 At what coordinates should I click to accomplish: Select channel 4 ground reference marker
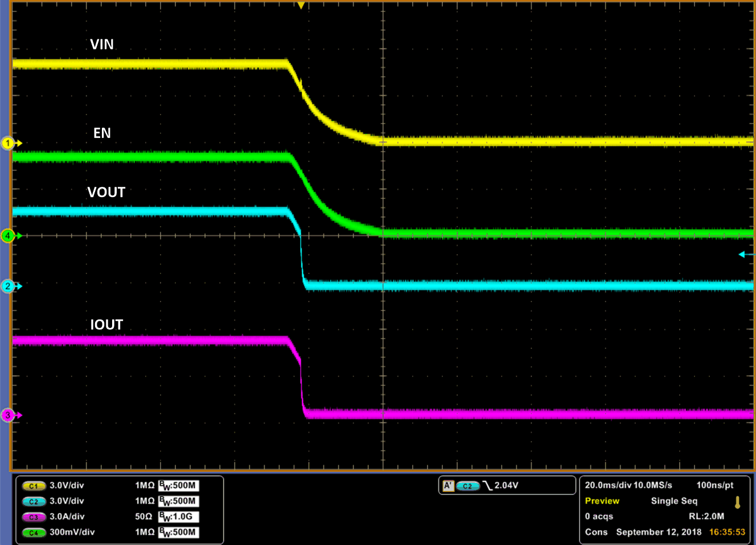click(8, 235)
